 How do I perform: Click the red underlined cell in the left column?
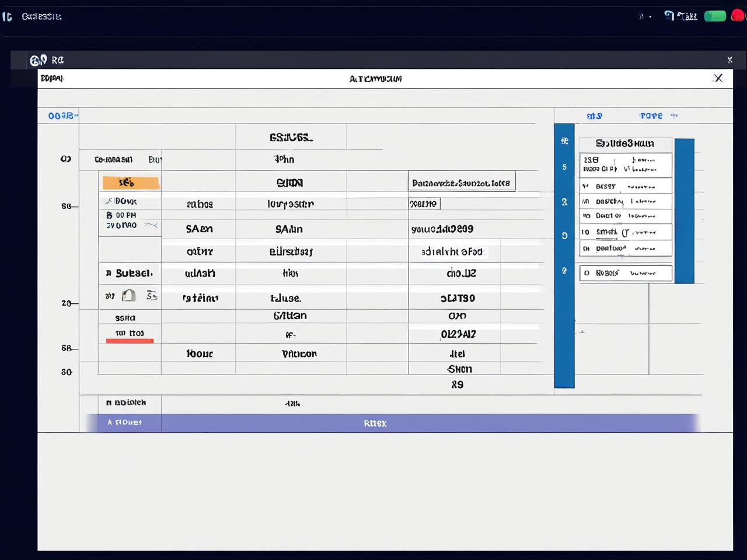130,334
